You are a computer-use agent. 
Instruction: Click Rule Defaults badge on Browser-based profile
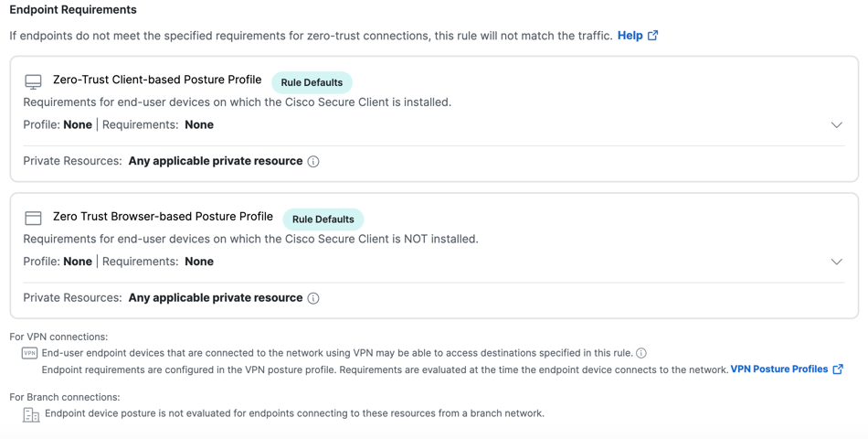click(323, 219)
